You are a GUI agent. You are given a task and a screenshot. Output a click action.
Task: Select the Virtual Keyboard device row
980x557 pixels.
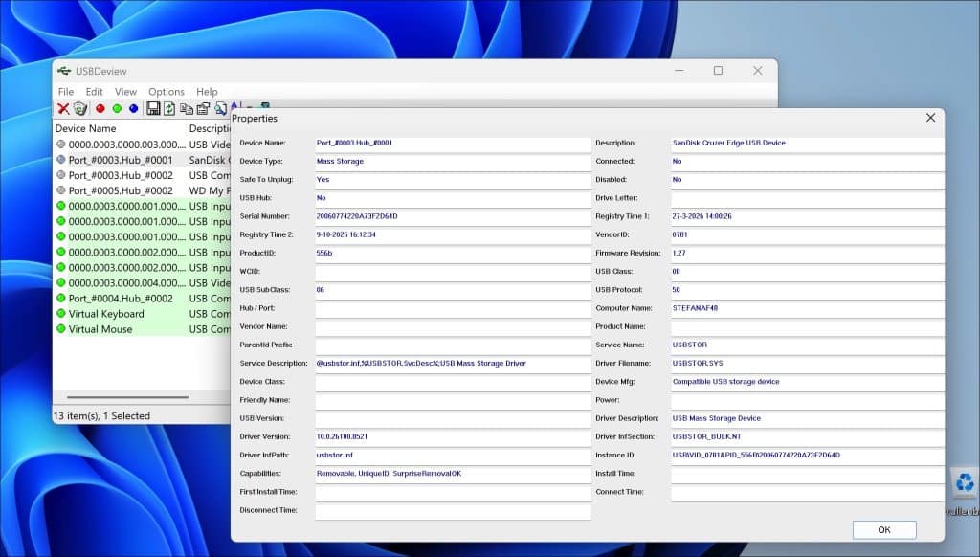tap(142, 314)
